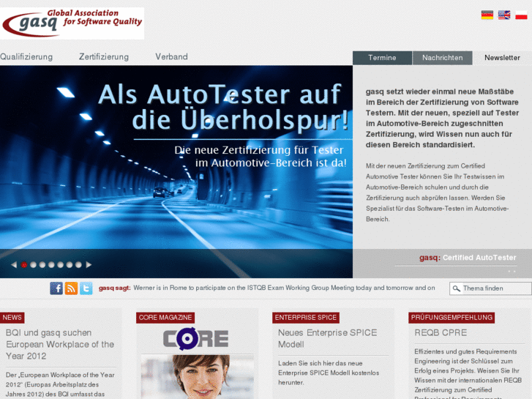The height and width of the screenshot is (399, 532).
Task: Open the Facebook icon link
Action: pos(56,288)
